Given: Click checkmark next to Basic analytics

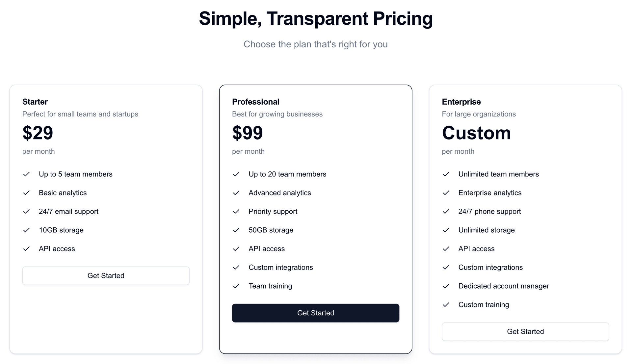Looking at the screenshot, I should click(x=26, y=193).
